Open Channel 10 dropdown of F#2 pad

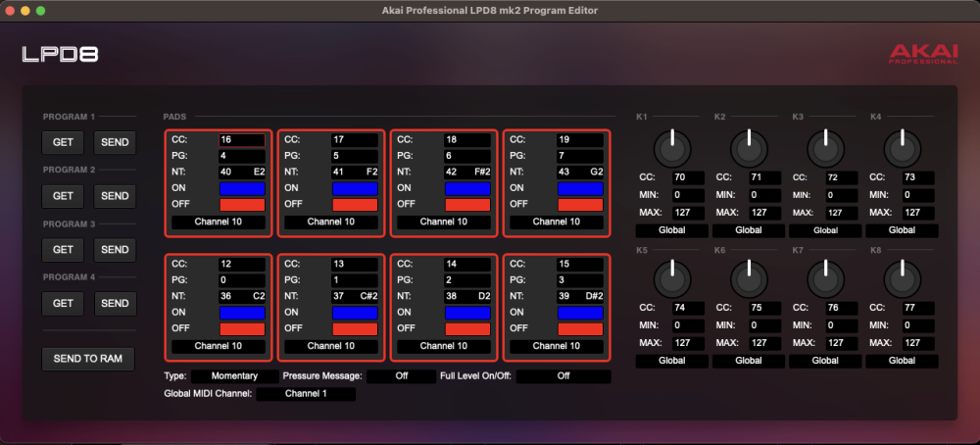(x=444, y=222)
